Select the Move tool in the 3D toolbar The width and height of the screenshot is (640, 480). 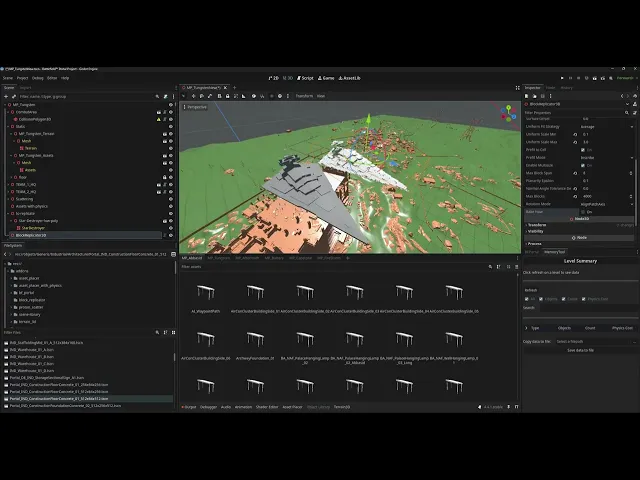(193, 96)
